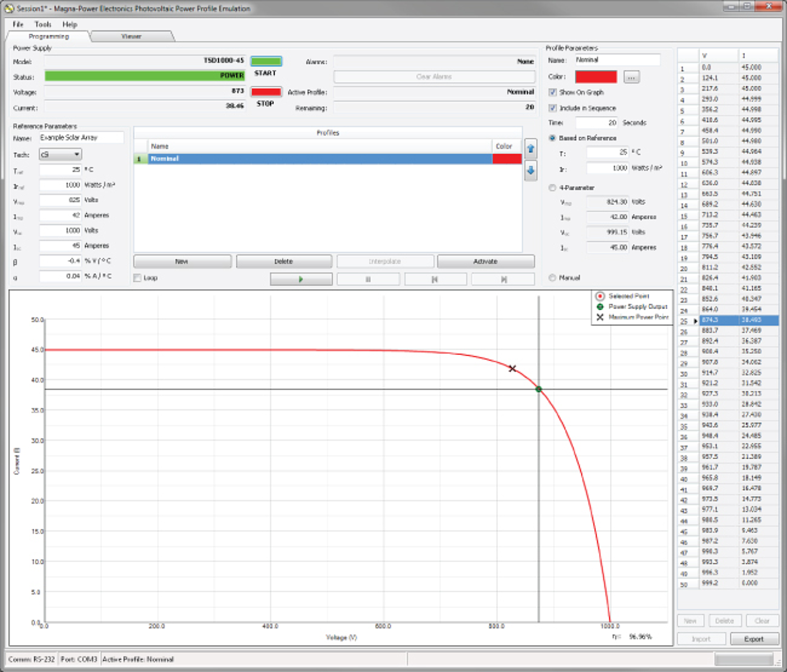Click the green POWER status bar
787x672 pixels.
tap(145, 76)
